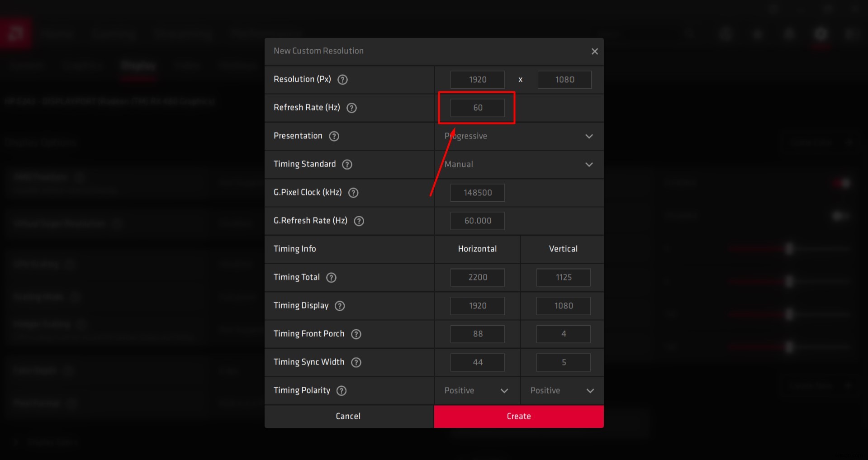Click the highlighted Refresh Rate input showing 60

(x=477, y=108)
